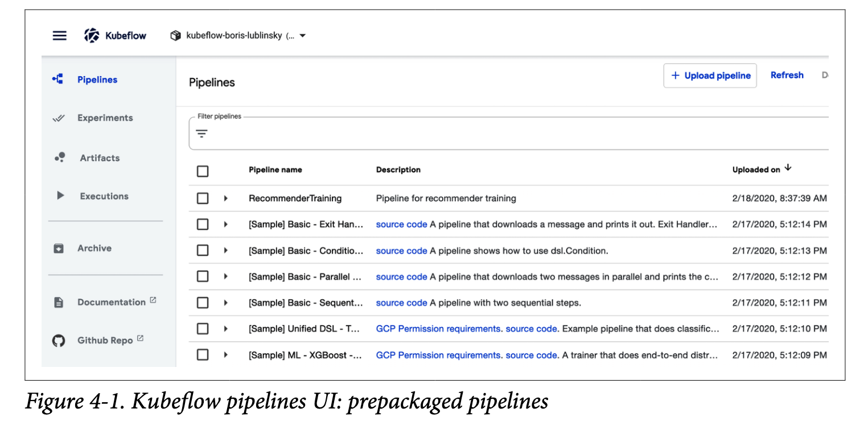The height and width of the screenshot is (421, 868).
Task: Click the Pipelines sidebar icon
Action: coord(58,80)
